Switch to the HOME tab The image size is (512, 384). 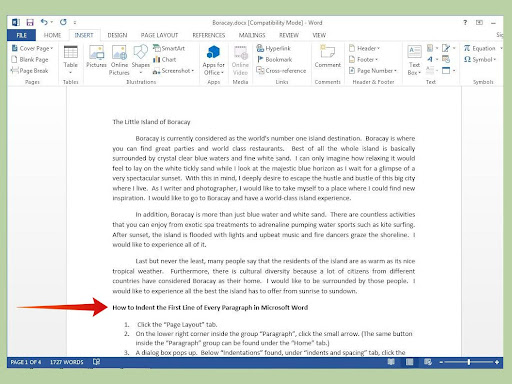click(x=52, y=35)
